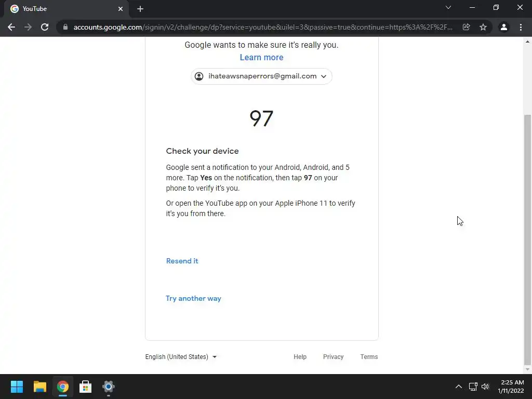Open the English (United States) language dropdown
The width and height of the screenshot is (532, 399).
click(181, 357)
